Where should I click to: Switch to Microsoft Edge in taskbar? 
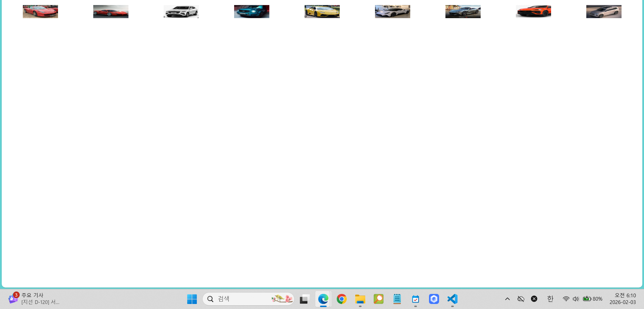[323, 299]
